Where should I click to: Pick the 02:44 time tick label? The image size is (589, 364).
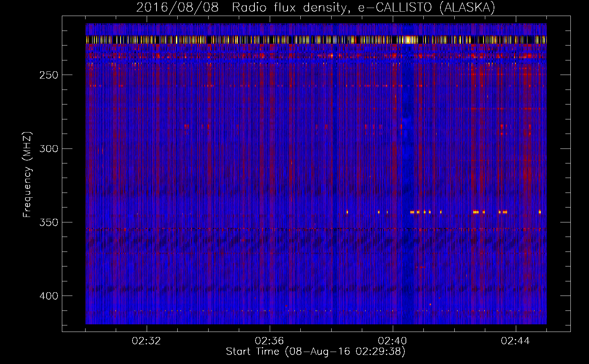pos(515,341)
